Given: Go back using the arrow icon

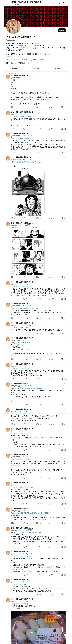Looking at the screenshot, I should (x=7, y=3).
